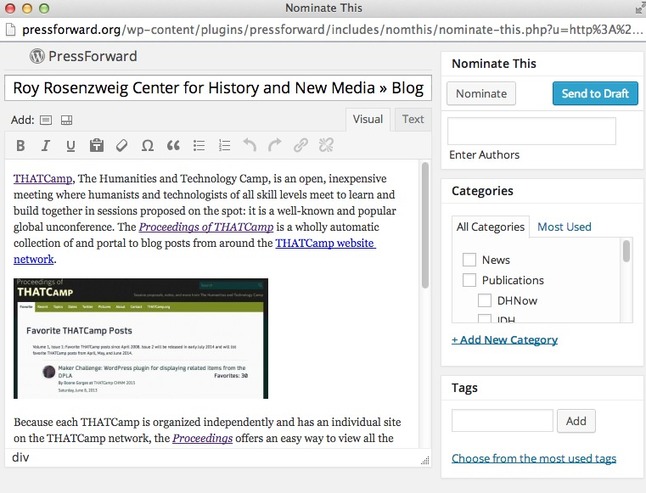Expand the most used tags list
The height and width of the screenshot is (493, 646).
point(533,458)
